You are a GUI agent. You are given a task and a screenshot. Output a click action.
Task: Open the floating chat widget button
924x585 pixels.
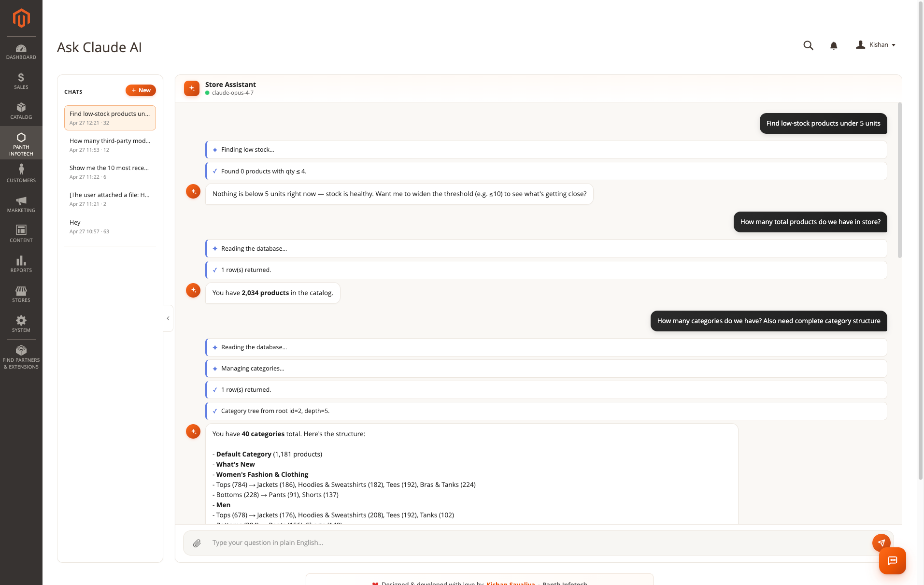pyautogui.click(x=893, y=561)
